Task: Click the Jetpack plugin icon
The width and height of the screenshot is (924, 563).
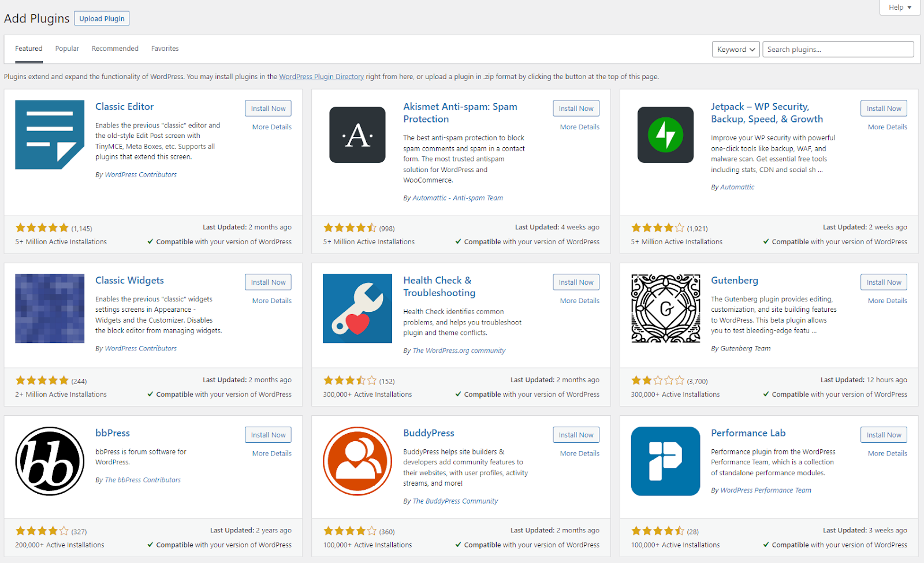Action: point(665,135)
